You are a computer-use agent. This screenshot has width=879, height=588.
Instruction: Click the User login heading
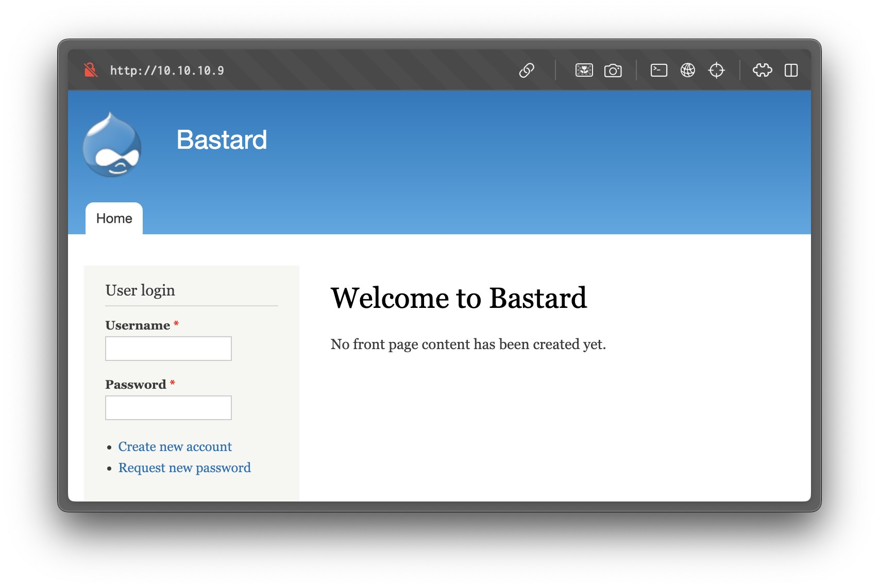(140, 290)
